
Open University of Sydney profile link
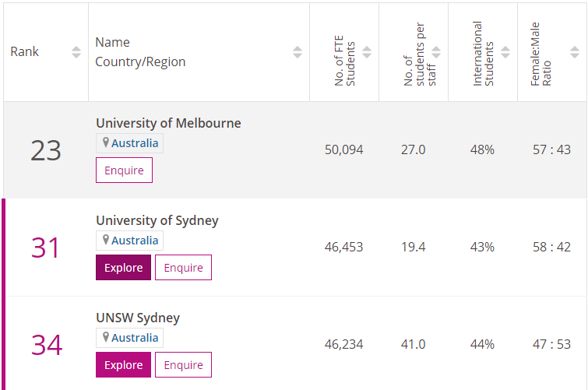pos(157,220)
